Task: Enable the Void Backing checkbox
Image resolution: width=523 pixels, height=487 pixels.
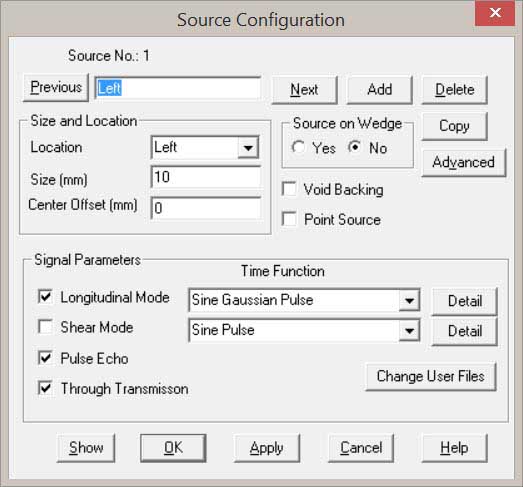Action: [289, 189]
